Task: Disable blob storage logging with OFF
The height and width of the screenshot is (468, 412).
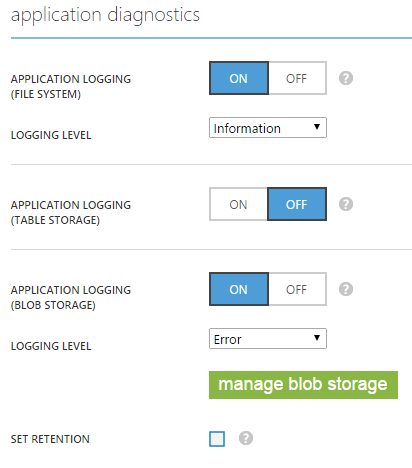Action: (297, 289)
